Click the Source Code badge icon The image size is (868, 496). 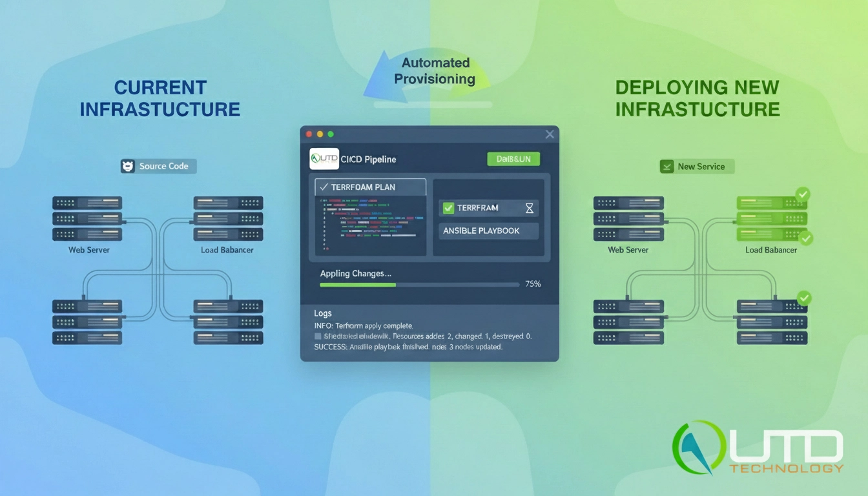point(128,167)
